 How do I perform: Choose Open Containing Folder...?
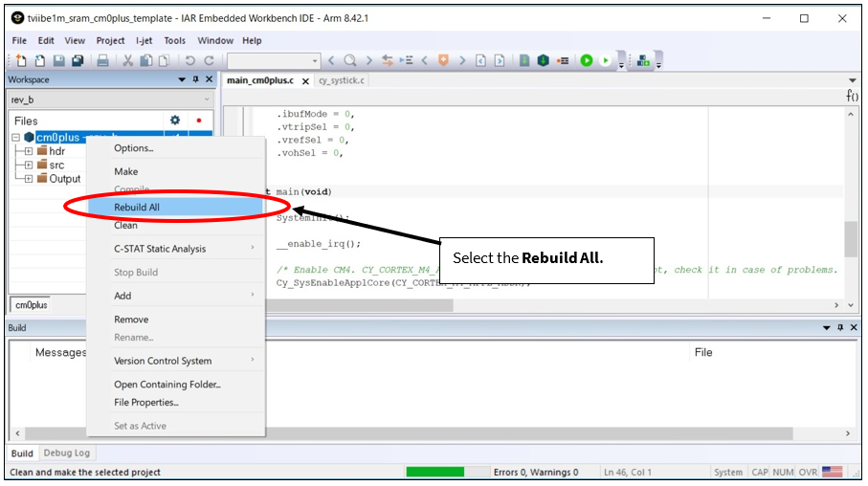pos(176,385)
